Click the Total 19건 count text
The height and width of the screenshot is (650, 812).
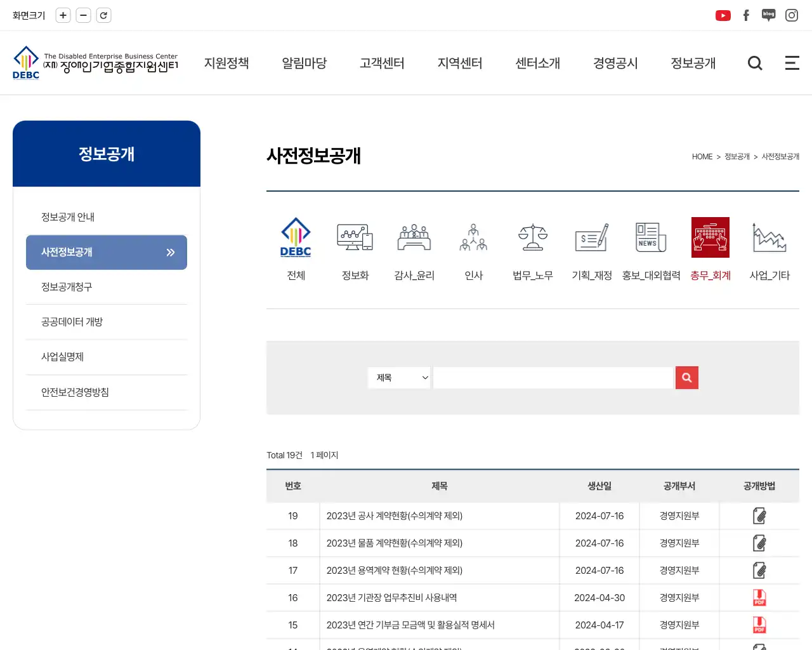(x=284, y=455)
